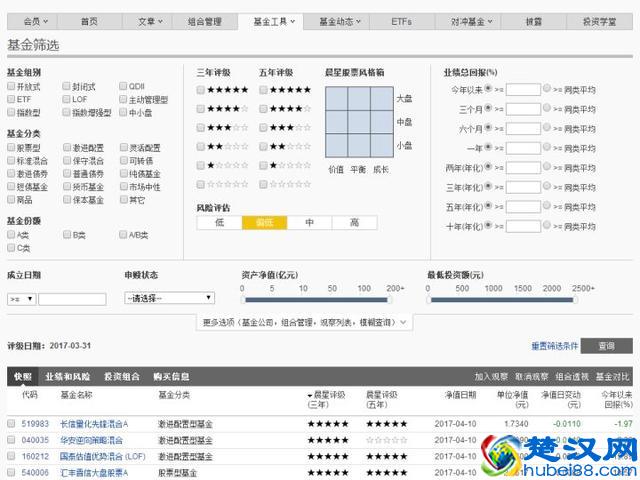Open fund link 长信量化先锋混合A
640x480 pixels.
(94, 424)
